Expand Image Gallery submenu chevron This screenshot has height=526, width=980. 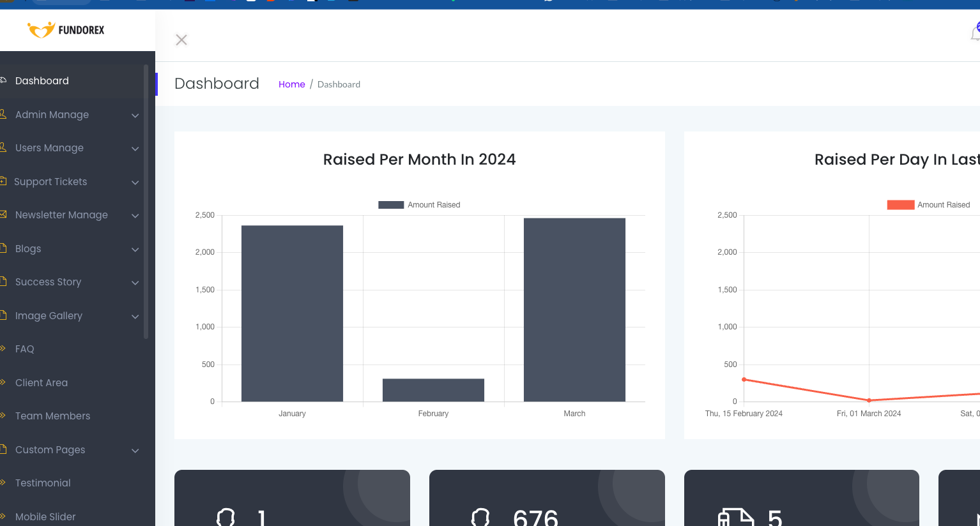click(135, 317)
